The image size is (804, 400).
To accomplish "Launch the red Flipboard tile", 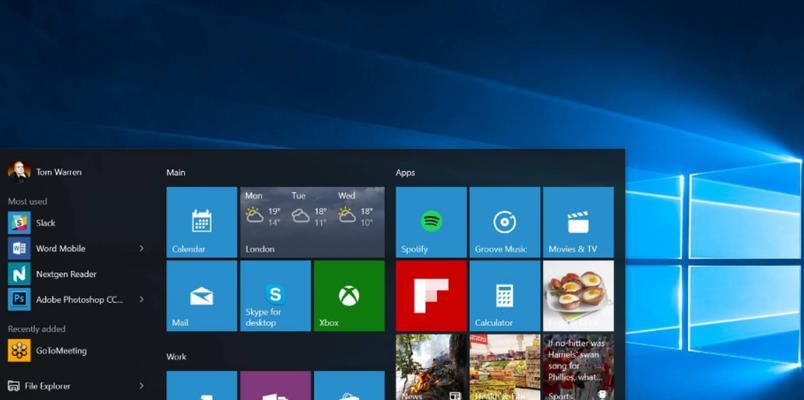I will (x=431, y=296).
